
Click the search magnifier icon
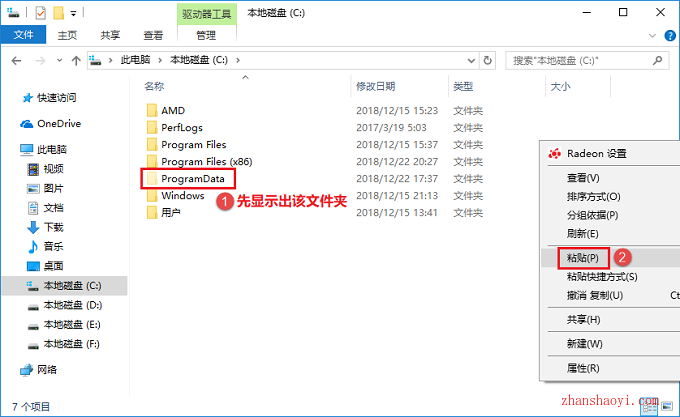[657, 60]
